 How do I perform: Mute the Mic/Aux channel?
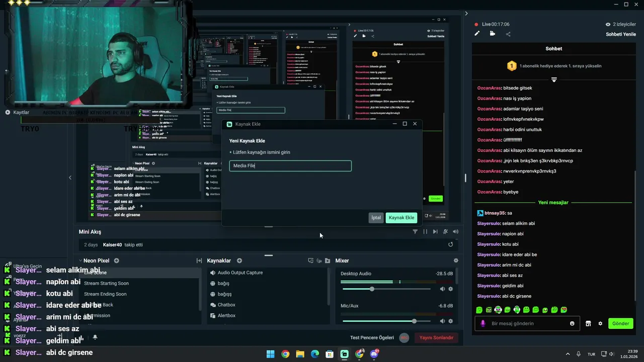click(442, 321)
